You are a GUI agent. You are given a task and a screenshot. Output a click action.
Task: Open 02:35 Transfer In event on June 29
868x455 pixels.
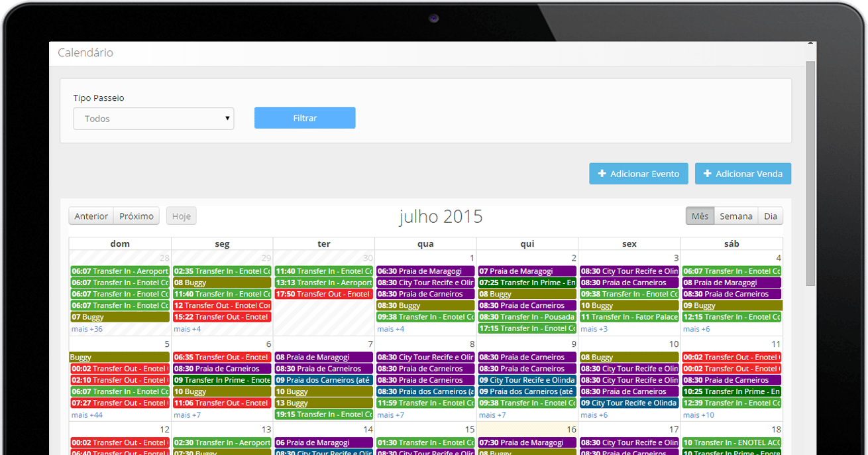pyautogui.click(x=222, y=271)
